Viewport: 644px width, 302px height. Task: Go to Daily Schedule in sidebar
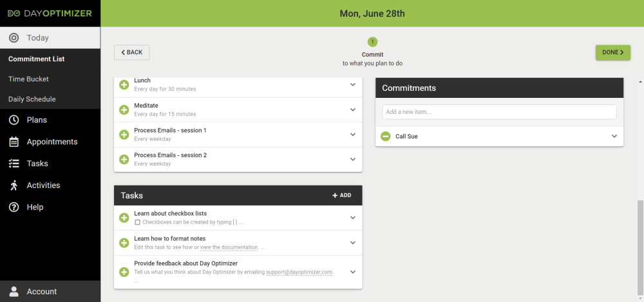point(32,99)
